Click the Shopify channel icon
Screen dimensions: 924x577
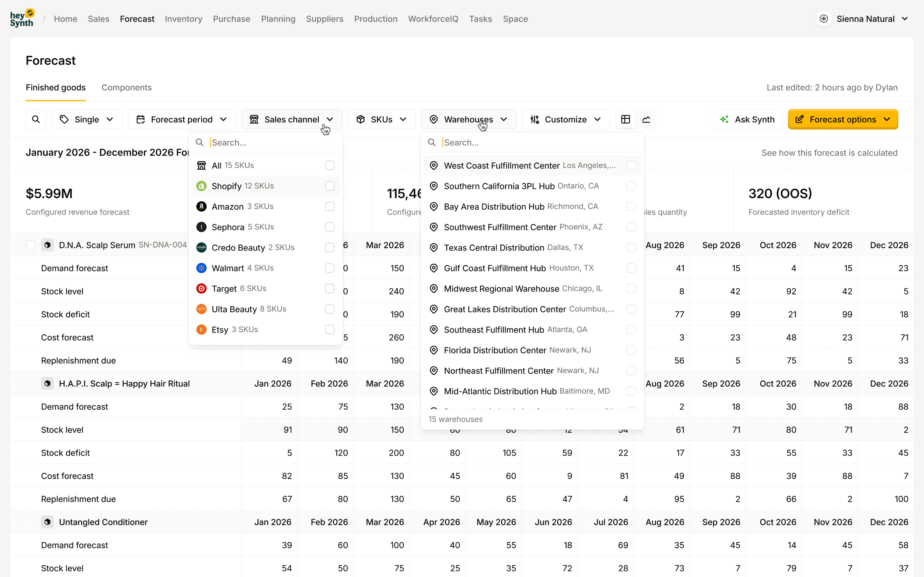tap(201, 186)
